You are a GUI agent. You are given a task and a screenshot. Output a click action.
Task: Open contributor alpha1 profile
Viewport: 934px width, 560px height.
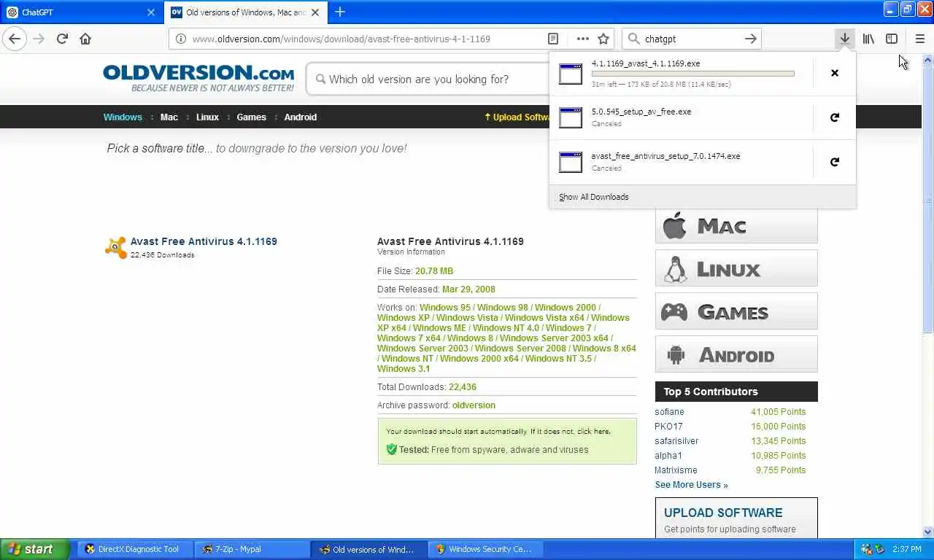668,456
